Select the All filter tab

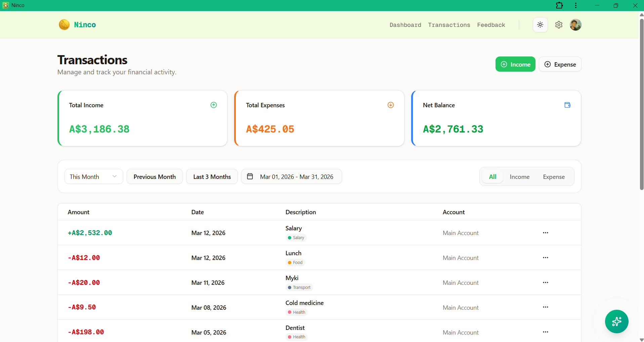[x=492, y=177]
